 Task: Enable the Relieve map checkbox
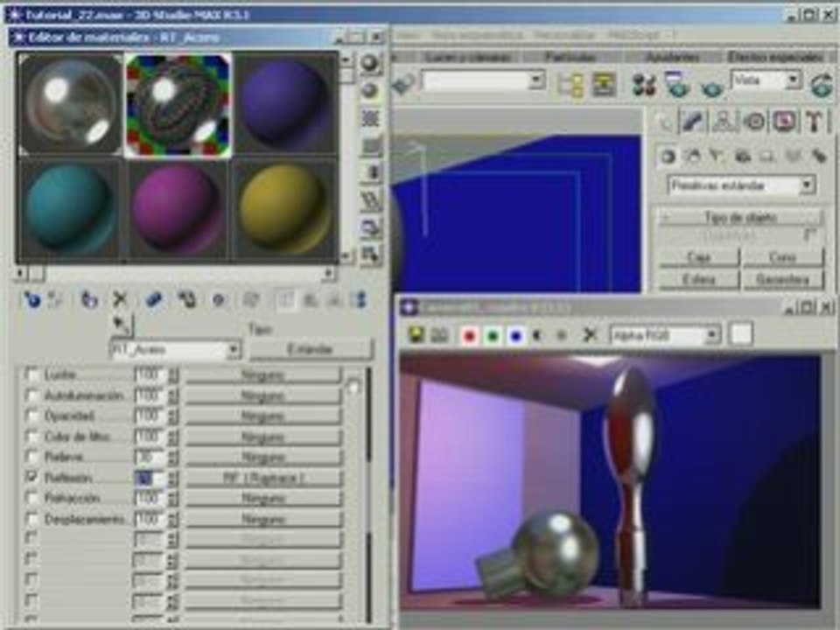tap(31, 457)
